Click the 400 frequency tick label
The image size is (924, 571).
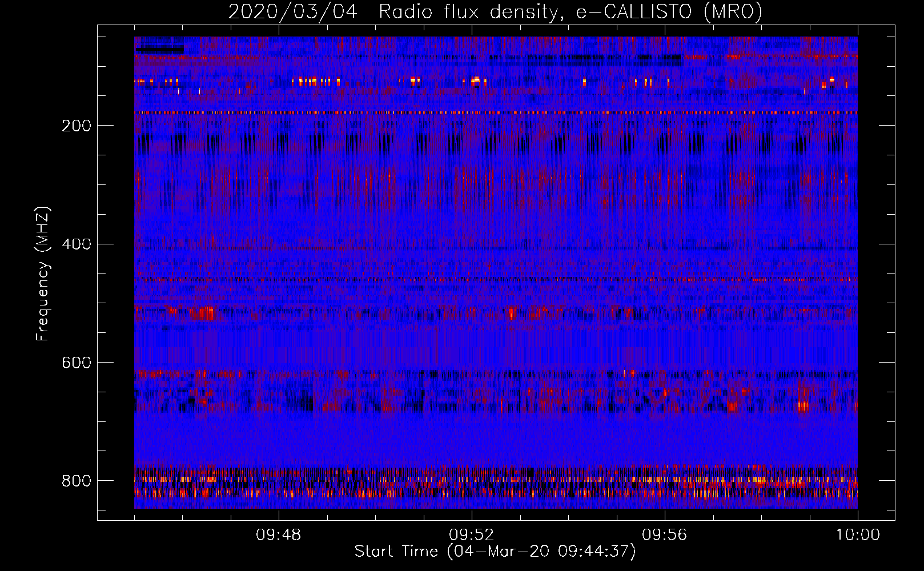pos(76,244)
